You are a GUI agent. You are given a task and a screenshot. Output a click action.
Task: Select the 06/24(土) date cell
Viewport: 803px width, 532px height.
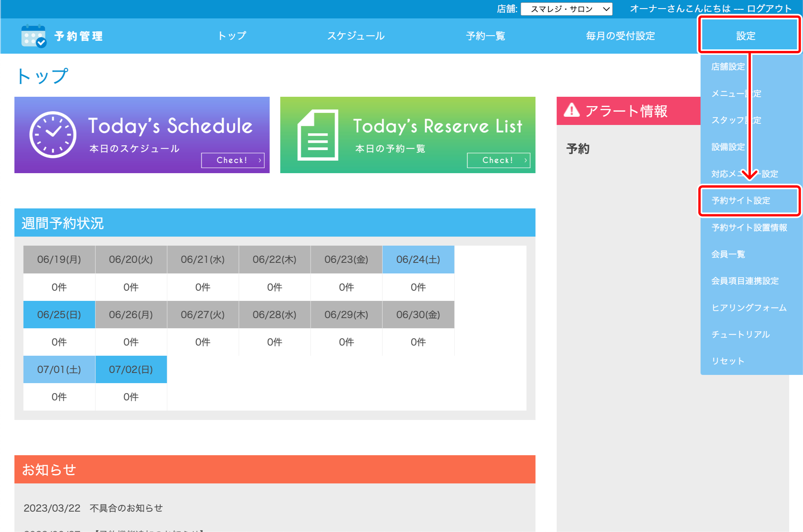[x=418, y=259]
